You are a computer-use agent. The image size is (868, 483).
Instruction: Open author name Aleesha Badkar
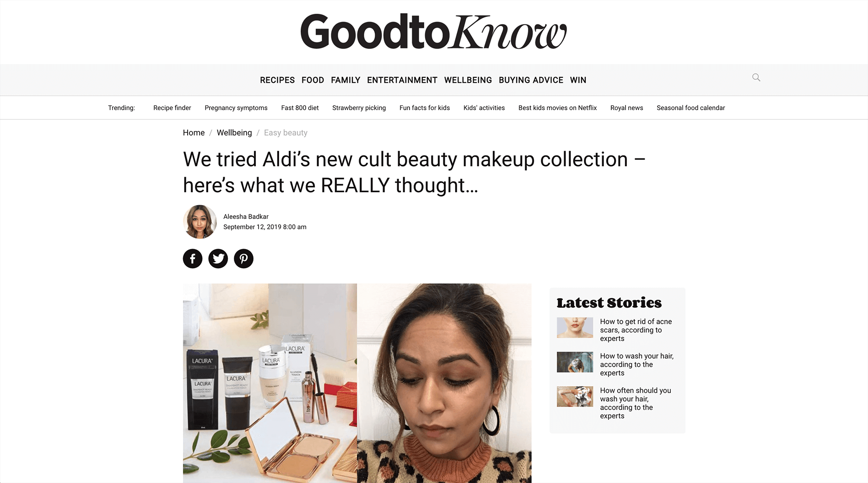pos(246,217)
